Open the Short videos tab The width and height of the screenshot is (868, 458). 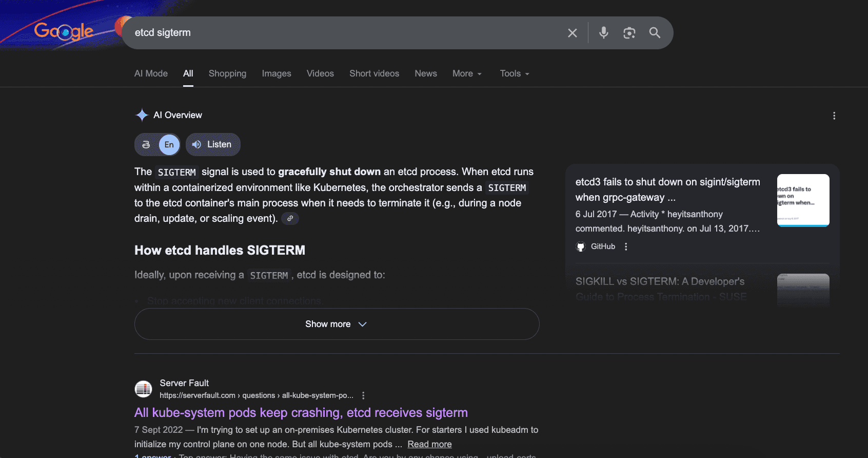pos(374,73)
